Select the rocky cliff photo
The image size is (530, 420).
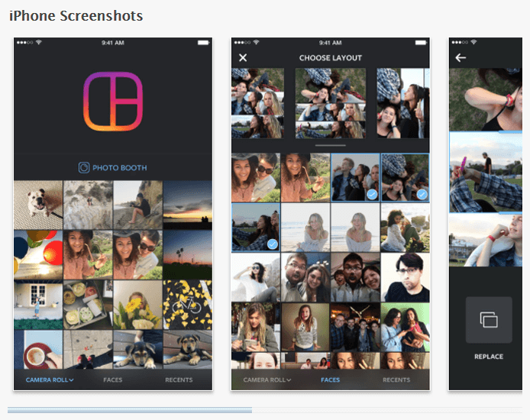pos(88,205)
